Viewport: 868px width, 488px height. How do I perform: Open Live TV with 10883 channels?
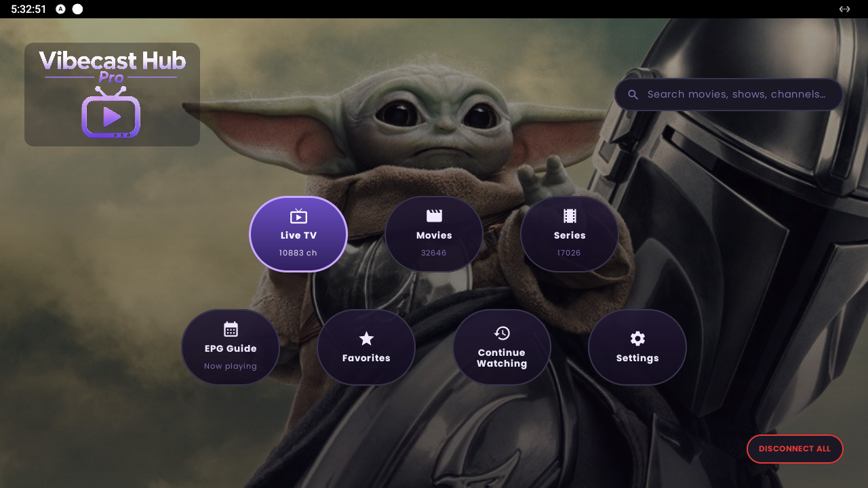298,235
